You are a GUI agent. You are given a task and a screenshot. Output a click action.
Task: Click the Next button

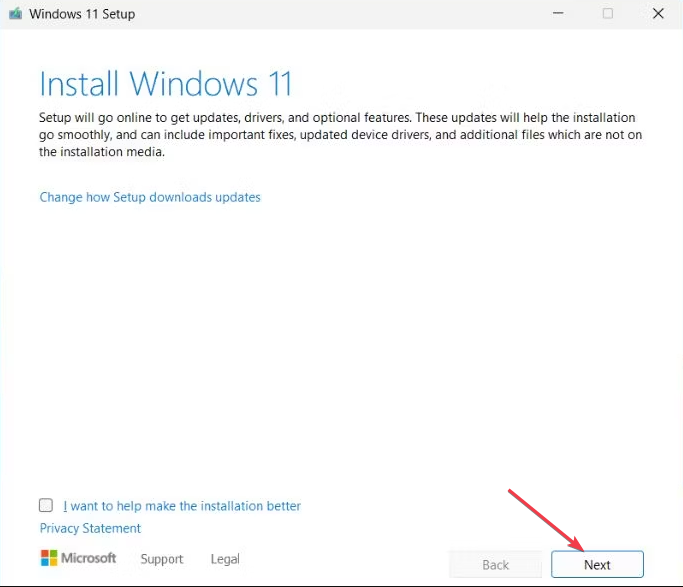pos(597,564)
